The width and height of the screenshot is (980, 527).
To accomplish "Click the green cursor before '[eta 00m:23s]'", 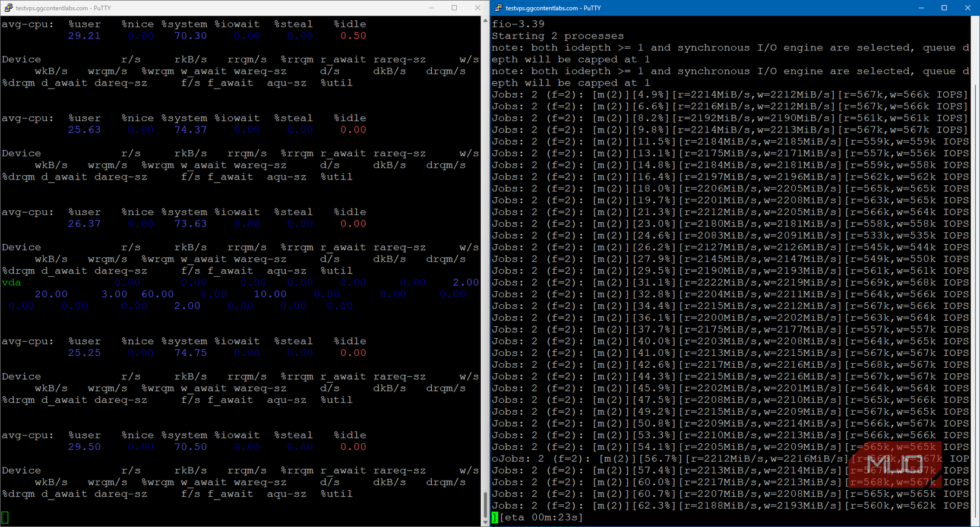I will [495, 517].
